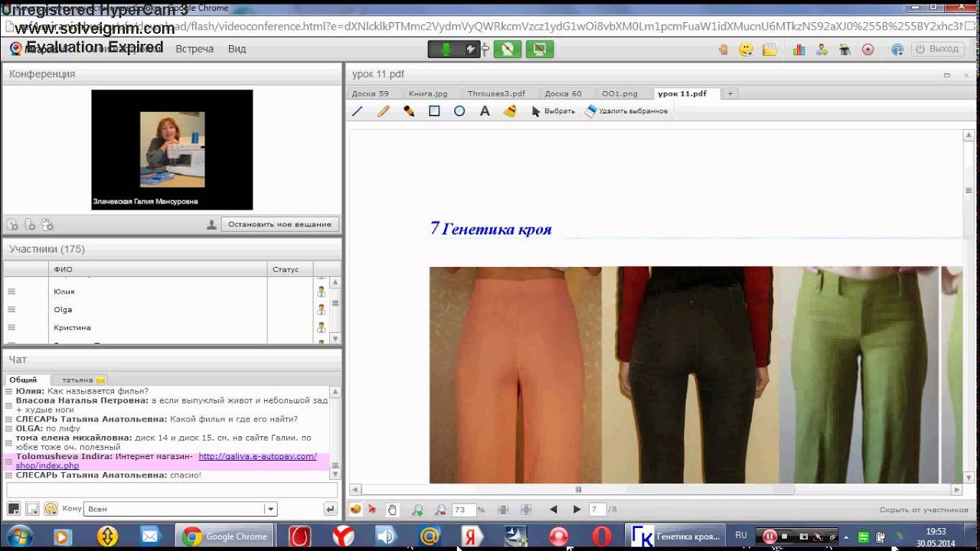
Task: Click the 'Выход' exit button
Action: pyautogui.click(x=937, y=49)
